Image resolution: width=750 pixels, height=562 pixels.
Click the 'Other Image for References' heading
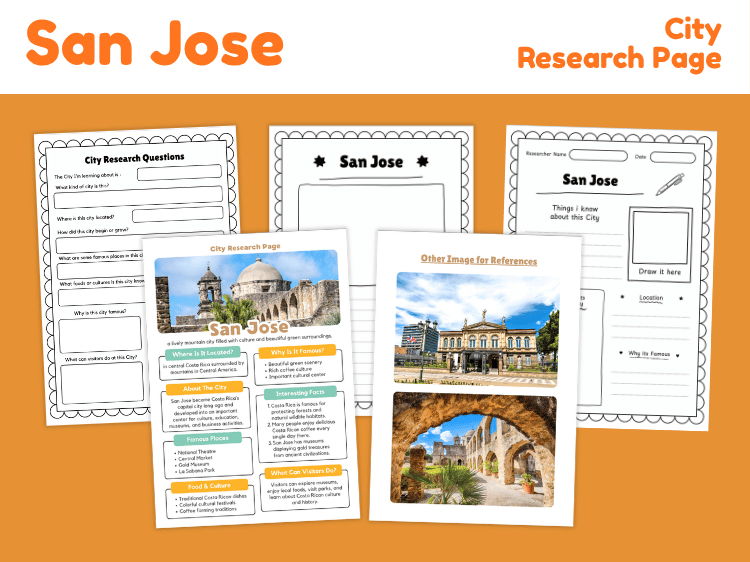click(x=479, y=260)
